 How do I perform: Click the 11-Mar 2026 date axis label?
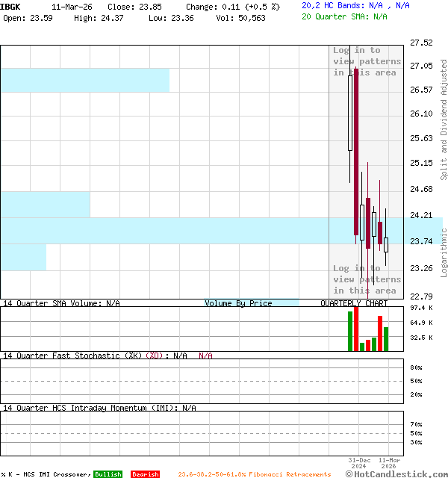[389, 463]
